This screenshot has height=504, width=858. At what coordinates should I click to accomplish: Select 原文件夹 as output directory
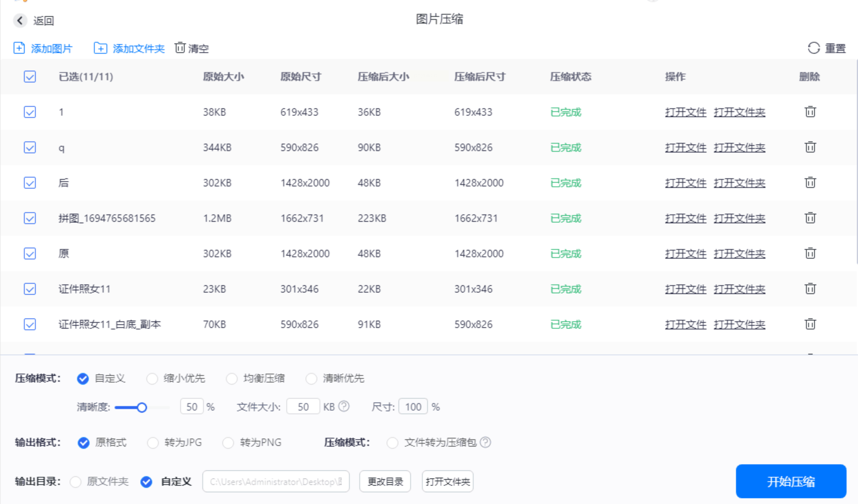click(x=76, y=482)
